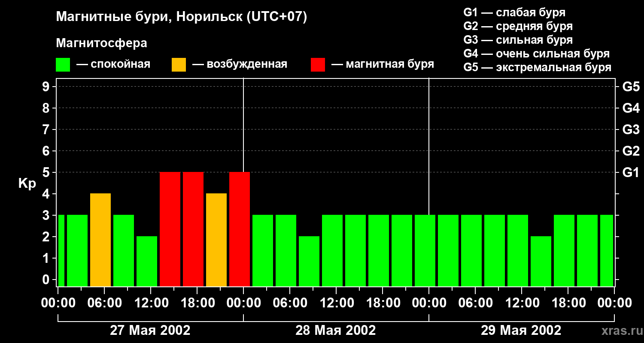Click the '28 Мая 2002' date label
This screenshot has height=343, width=644.
pos(336,330)
